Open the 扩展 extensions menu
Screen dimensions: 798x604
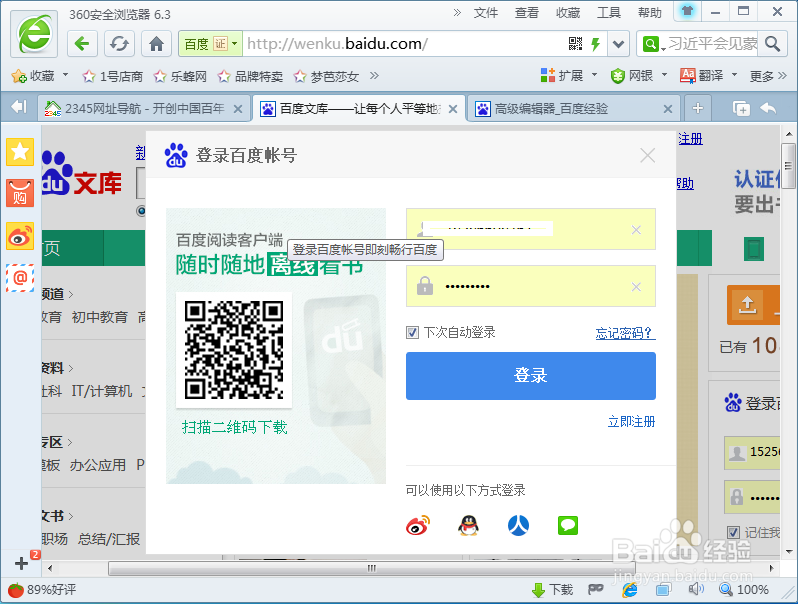point(568,76)
